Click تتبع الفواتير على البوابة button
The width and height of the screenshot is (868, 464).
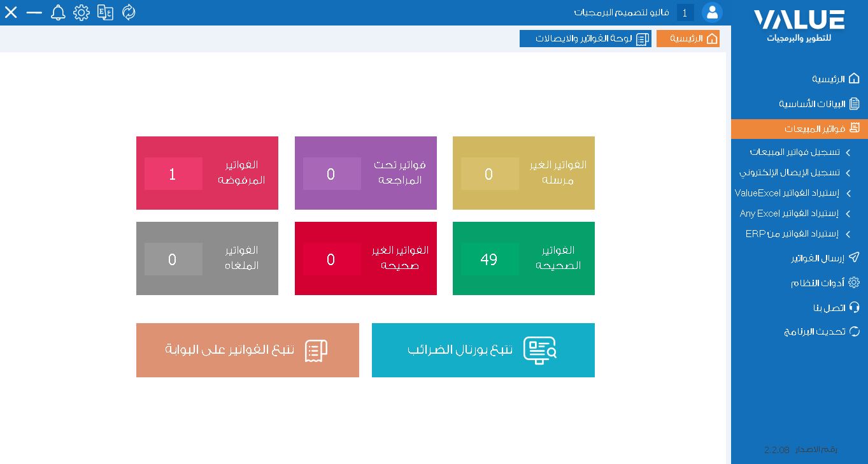(x=248, y=350)
